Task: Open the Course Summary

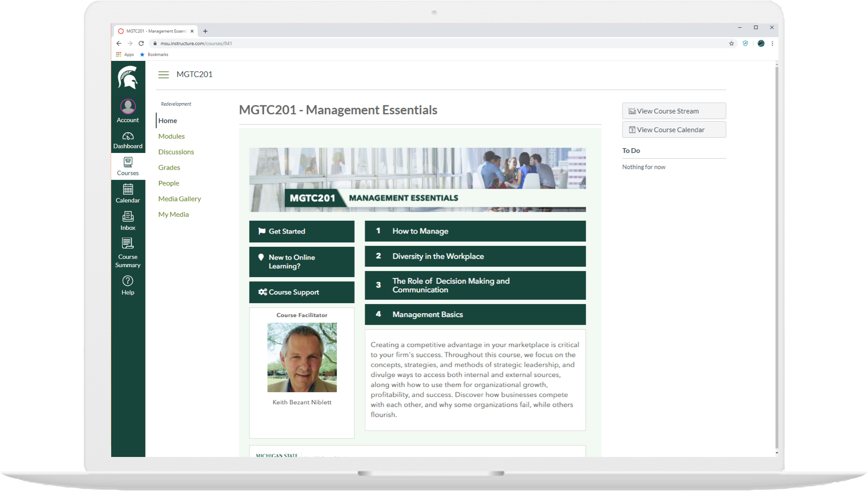Action: click(127, 253)
